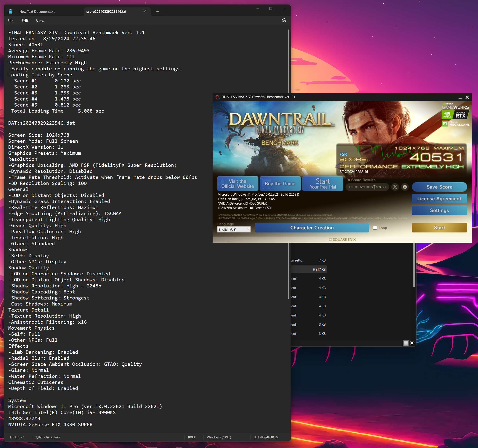Click SQUARE ENIX copyright text

pos(342,239)
